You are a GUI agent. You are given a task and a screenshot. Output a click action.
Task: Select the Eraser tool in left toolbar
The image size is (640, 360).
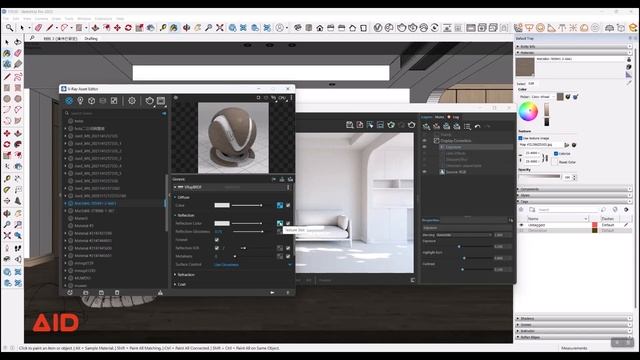click(x=18, y=53)
